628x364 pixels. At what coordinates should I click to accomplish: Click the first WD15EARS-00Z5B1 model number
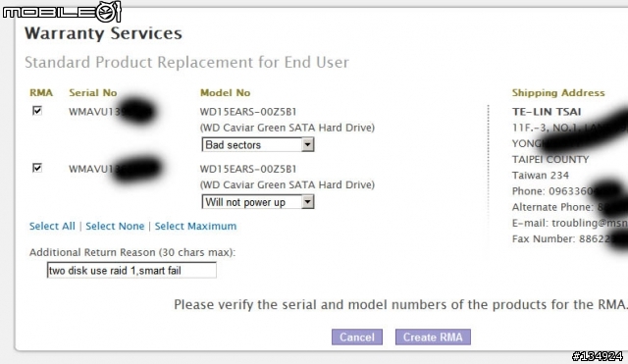point(248,112)
